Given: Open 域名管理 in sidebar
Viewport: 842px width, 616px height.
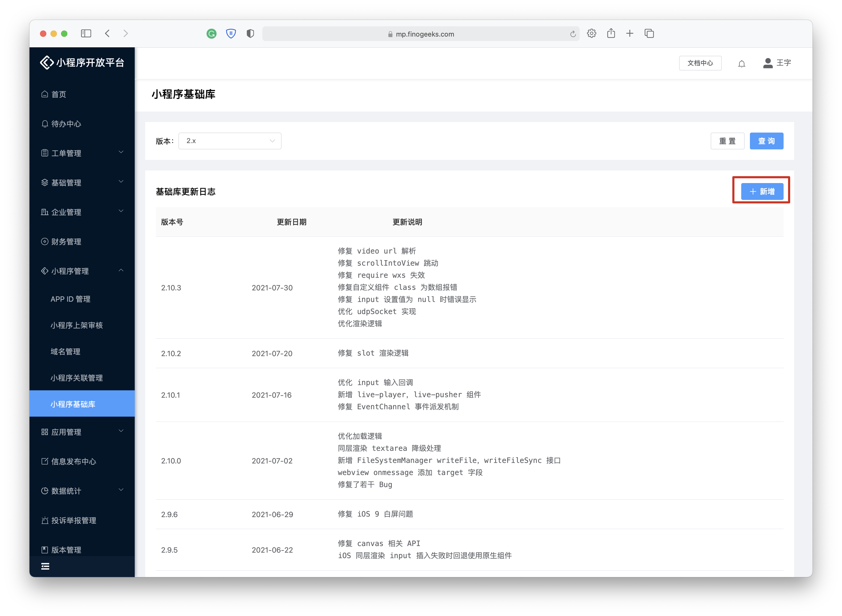Looking at the screenshot, I should [66, 352].
